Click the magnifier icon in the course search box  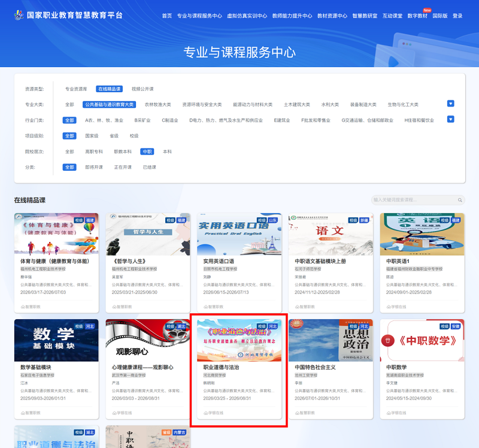[460, 200]
